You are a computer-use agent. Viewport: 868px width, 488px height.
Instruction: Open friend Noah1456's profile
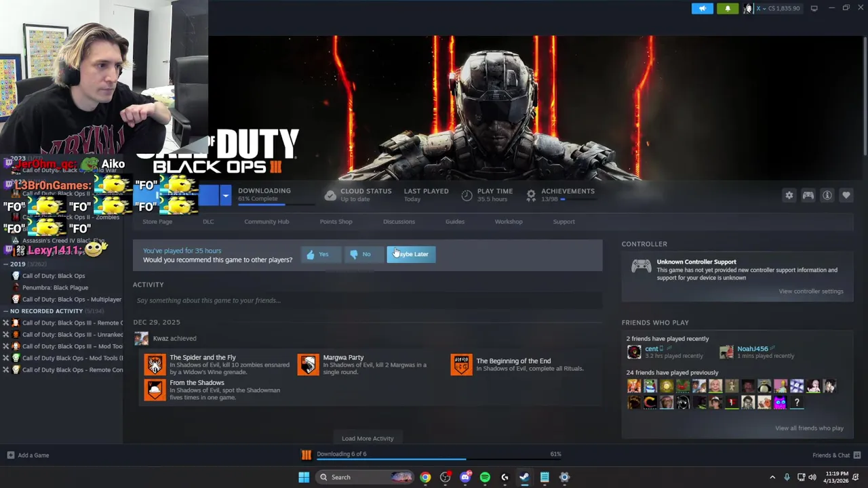[752, 349]
